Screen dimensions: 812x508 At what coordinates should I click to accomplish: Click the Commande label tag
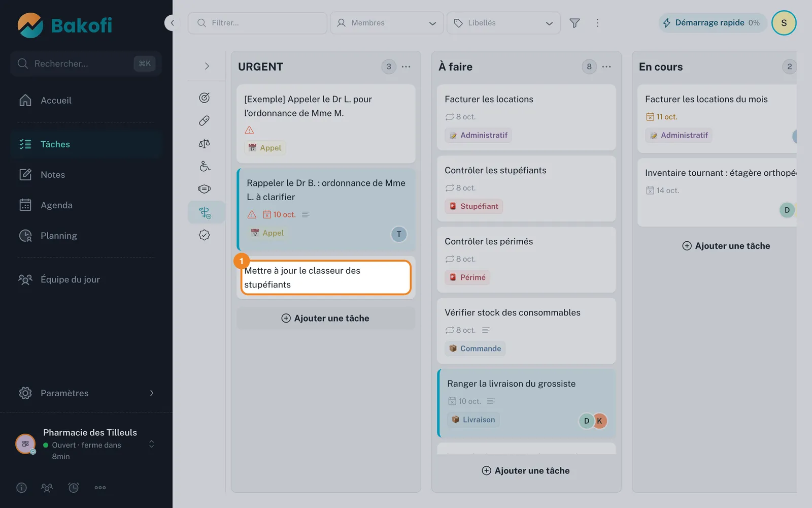(x=475, y=348)
